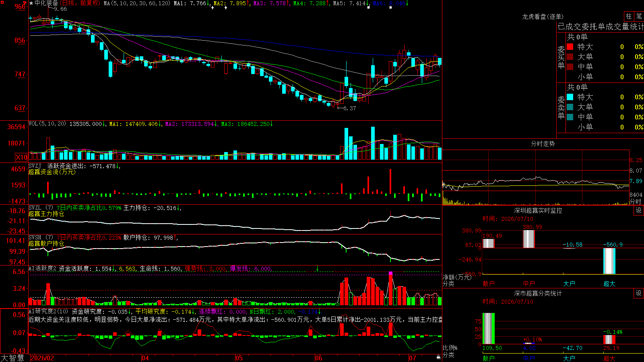Screen dimensions: 644x362
Task: Click the 06 month marker on the timeline
Action: click(319, 358)
